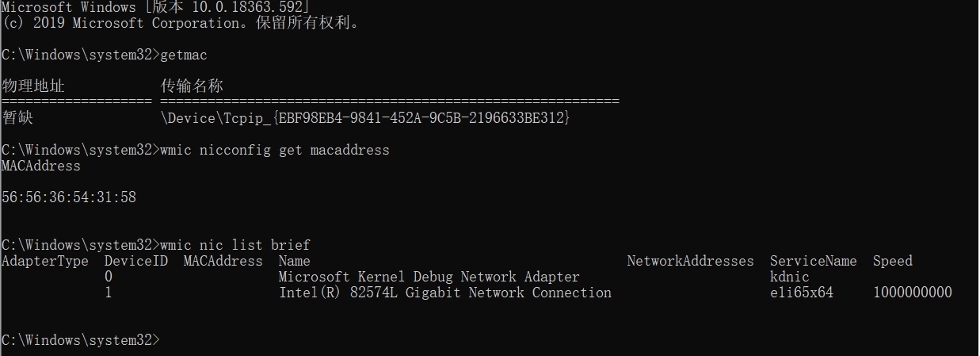Click the ServiceName column header

(x=813, y=261)
